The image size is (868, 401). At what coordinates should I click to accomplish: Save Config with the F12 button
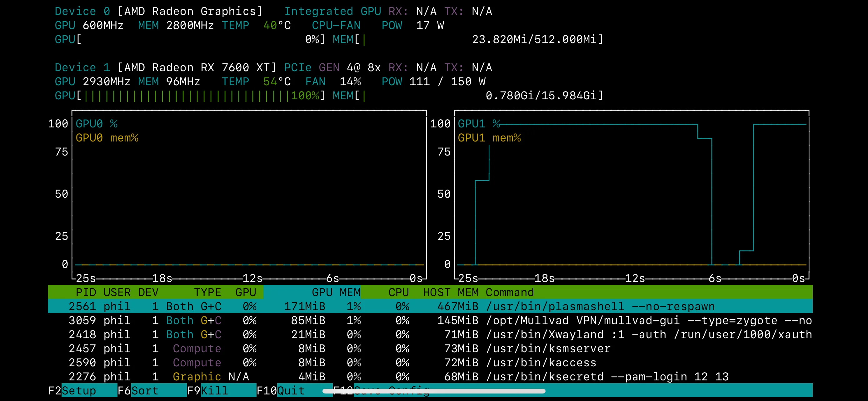click(x=381, y=390)
